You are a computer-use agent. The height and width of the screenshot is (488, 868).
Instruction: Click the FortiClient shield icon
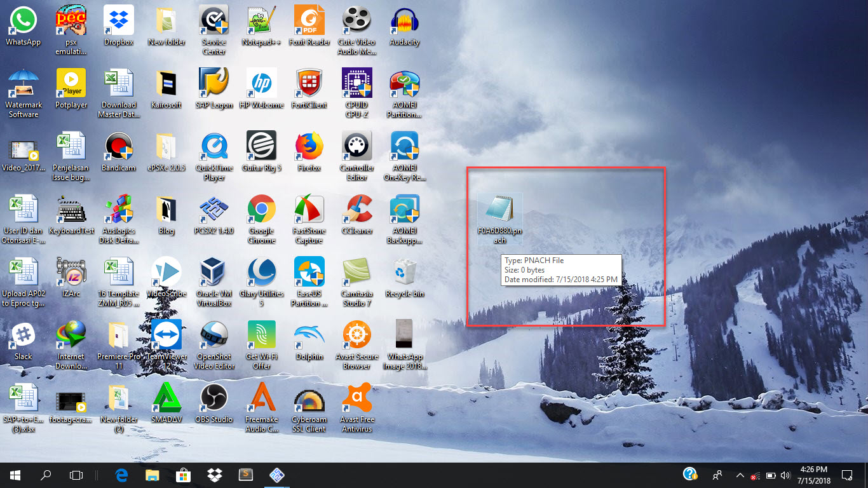coord(309,83)
